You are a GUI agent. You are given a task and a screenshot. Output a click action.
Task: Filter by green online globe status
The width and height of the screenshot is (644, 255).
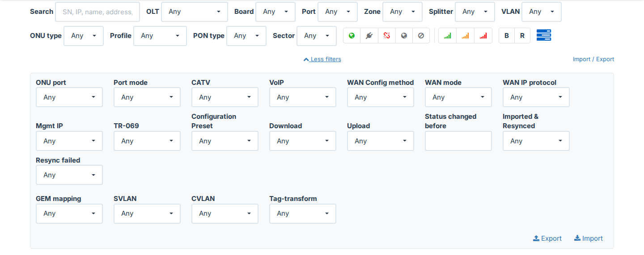tap(352, 36)
